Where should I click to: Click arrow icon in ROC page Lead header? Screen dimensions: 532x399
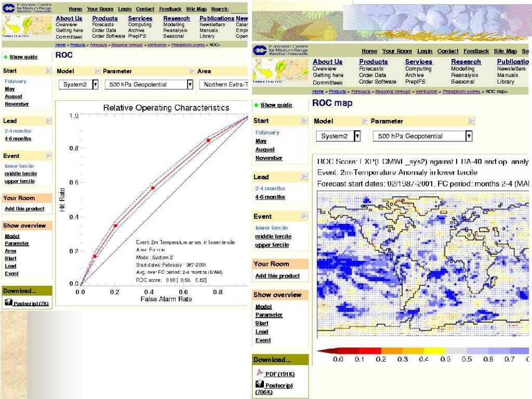(x=48, y=121)
